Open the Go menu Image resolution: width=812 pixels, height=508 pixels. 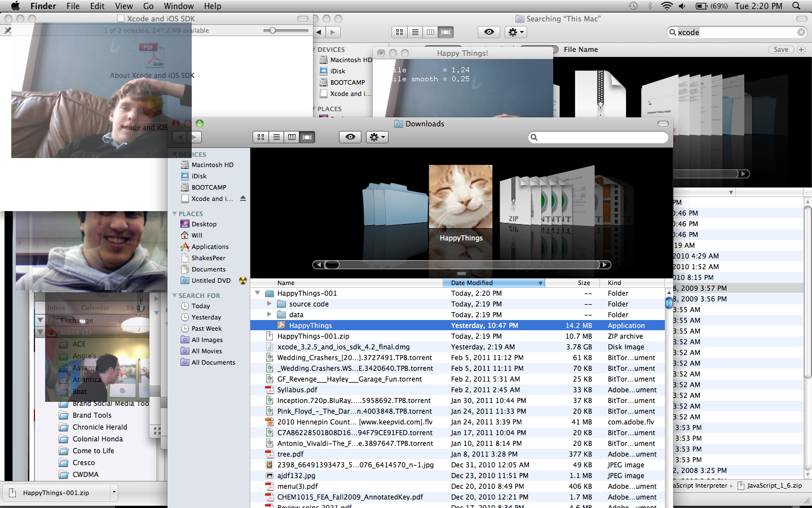tap(148, 6)
